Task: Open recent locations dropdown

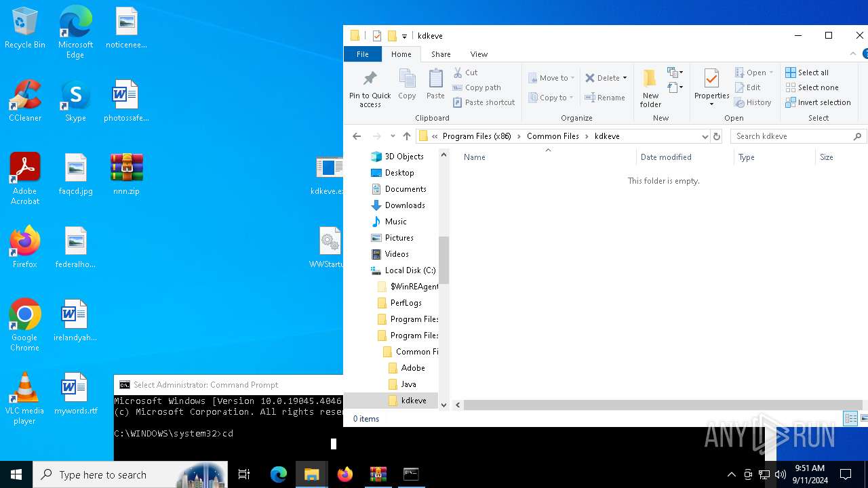Action: tap(393, 136)
